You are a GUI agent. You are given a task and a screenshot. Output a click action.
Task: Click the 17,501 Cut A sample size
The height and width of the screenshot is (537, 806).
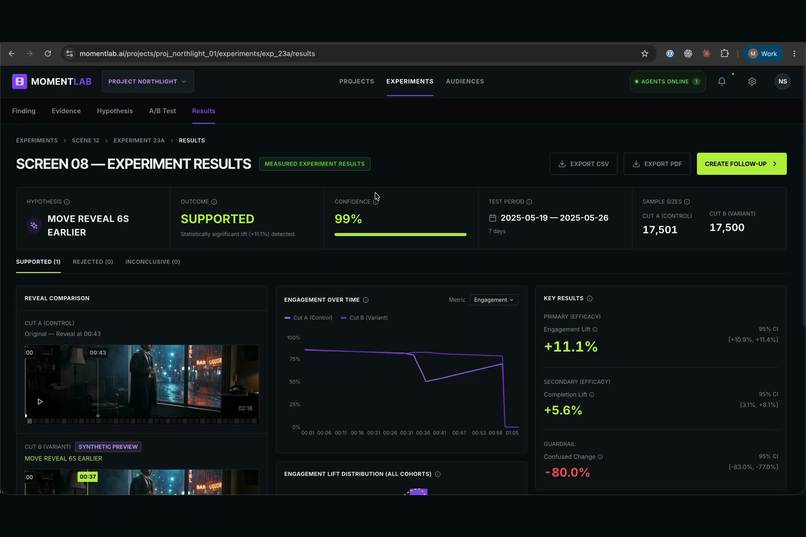660,230
